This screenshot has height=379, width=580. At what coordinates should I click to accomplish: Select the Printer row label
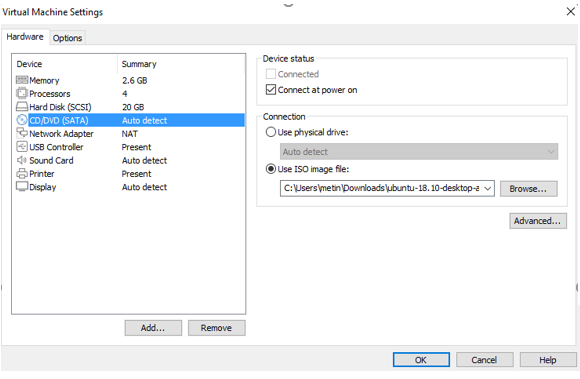coord(42,173)
